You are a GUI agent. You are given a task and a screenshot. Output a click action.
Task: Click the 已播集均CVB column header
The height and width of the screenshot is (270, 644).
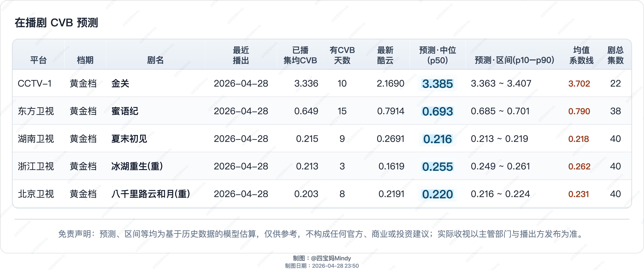300,55
